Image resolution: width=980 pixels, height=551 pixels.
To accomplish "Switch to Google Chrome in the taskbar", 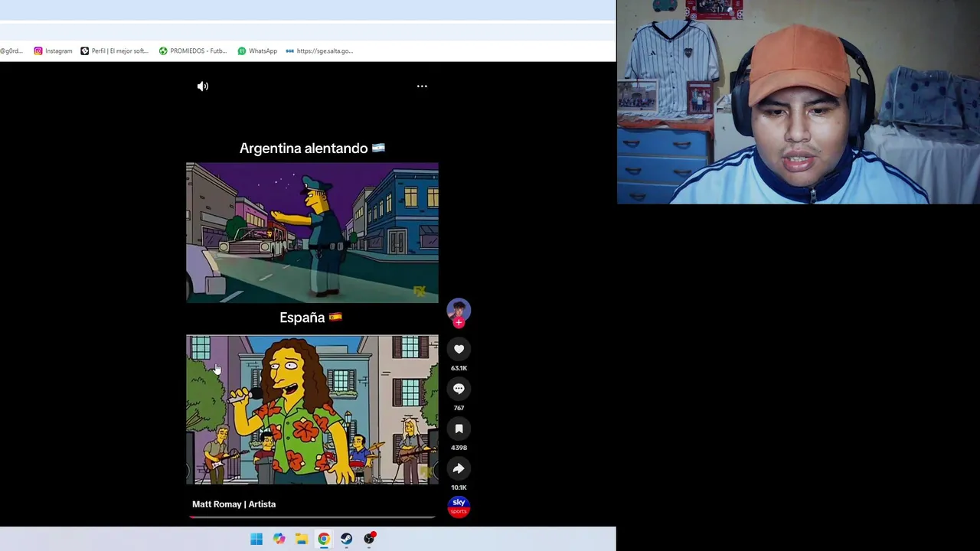I will pyautogui.click(x=324, y=539).
